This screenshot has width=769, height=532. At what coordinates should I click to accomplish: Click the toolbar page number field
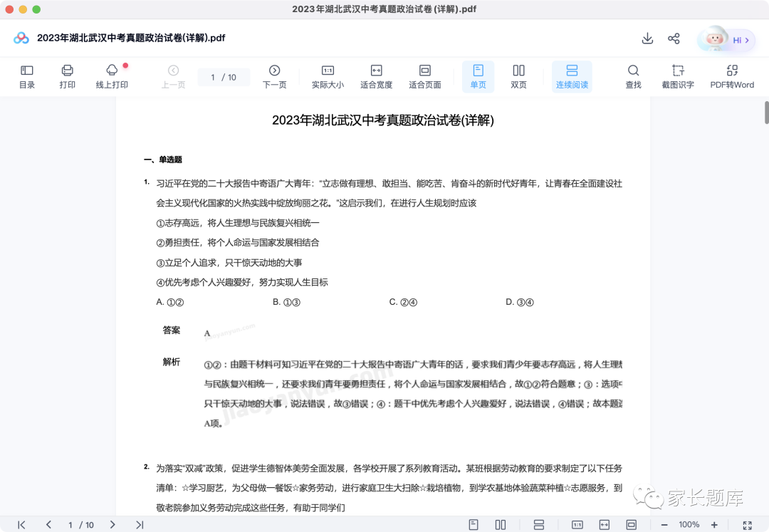[x=224, y=77]
